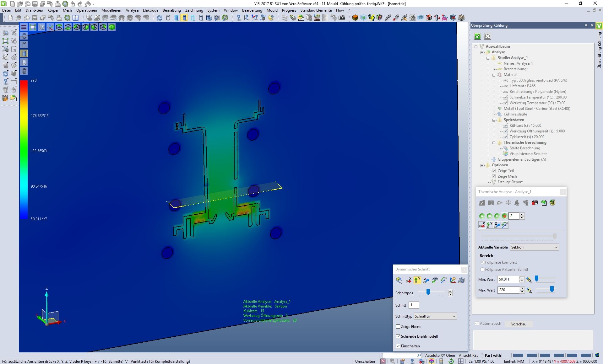Collapse the Material tree node
Screen dimensions: 603x364
(x=494, y=75)
